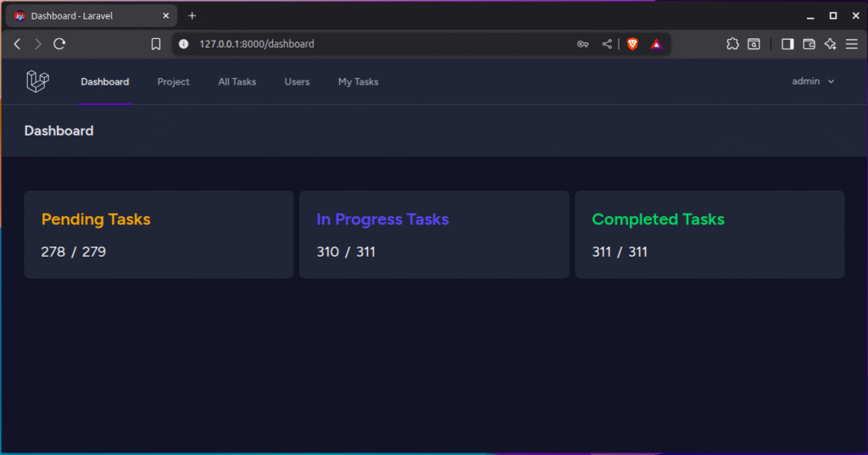Expand the admin user dropdown
This screenshot has height=455, width=868.
click(813, 81)
